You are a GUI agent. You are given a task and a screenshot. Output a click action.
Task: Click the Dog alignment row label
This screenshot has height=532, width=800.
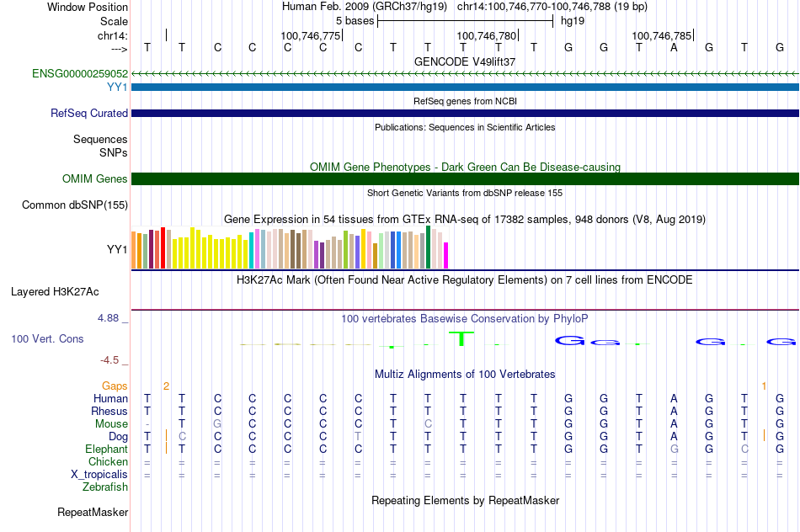[x=119, y=437]
